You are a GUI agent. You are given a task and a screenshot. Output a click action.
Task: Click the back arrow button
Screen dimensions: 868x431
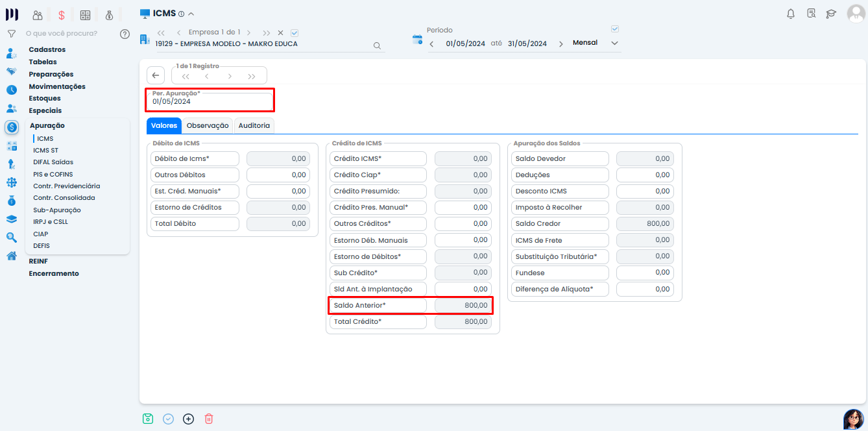156,75
